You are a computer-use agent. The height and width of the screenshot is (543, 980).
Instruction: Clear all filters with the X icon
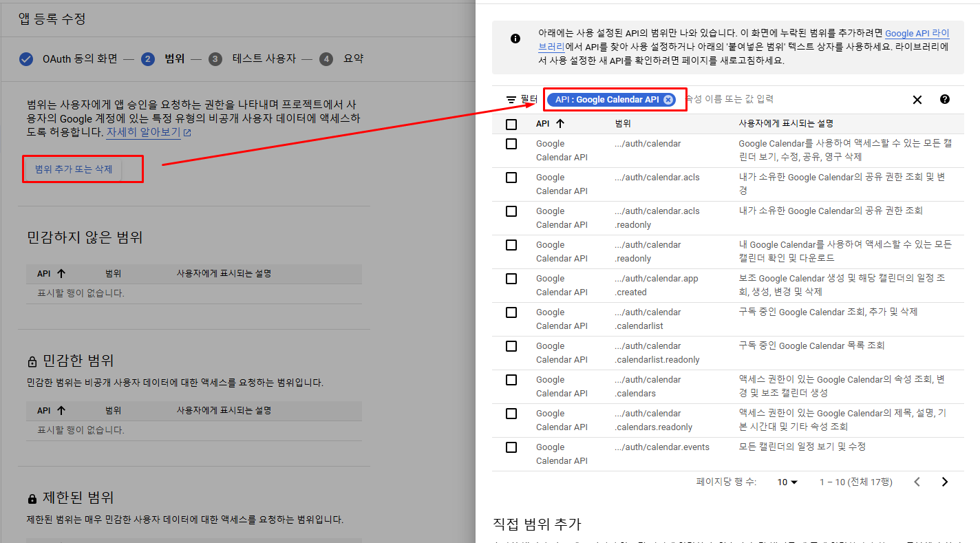917,100
